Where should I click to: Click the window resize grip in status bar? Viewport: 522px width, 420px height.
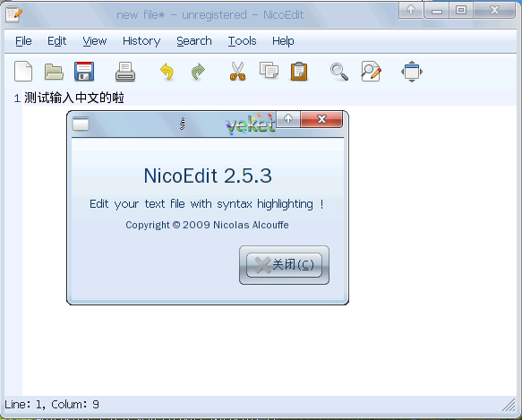tap(509, 406)
